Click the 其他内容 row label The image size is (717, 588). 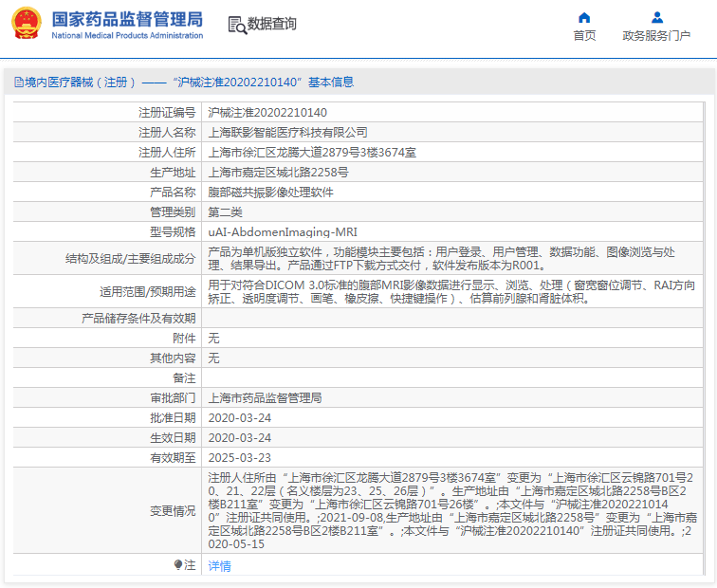pos(173,358)
